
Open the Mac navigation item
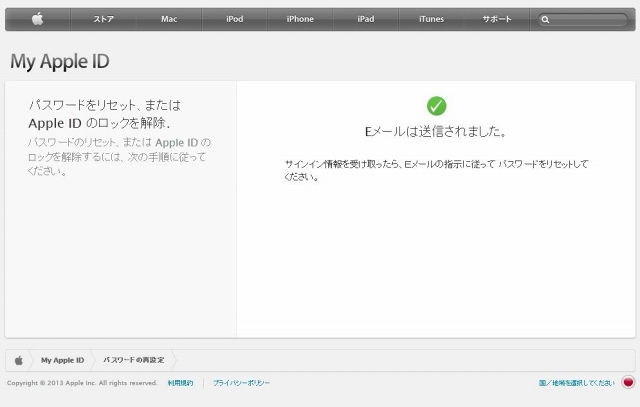pos(169,19)
